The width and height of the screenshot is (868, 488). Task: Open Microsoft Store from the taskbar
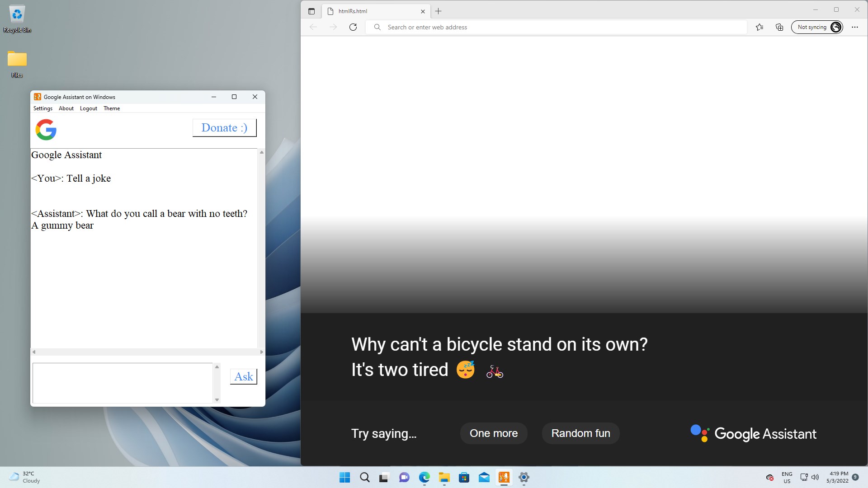tap(464, 477)
